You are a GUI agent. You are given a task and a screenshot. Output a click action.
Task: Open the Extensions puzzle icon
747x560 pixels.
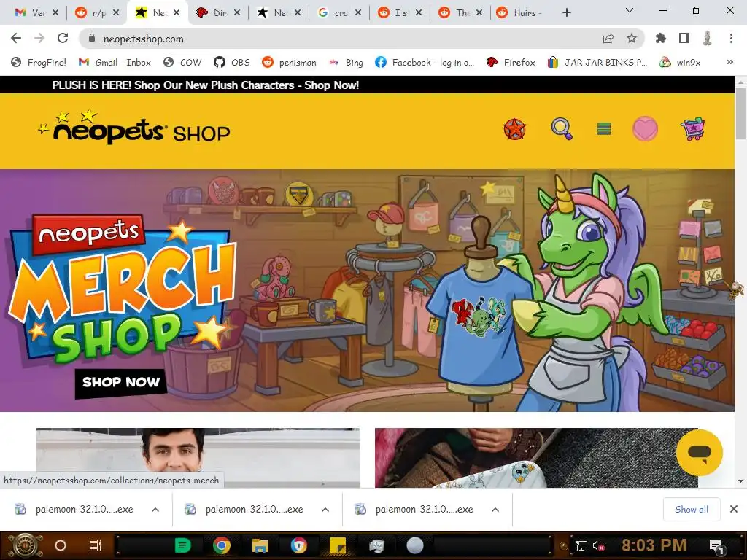click(x=661, y=39)
